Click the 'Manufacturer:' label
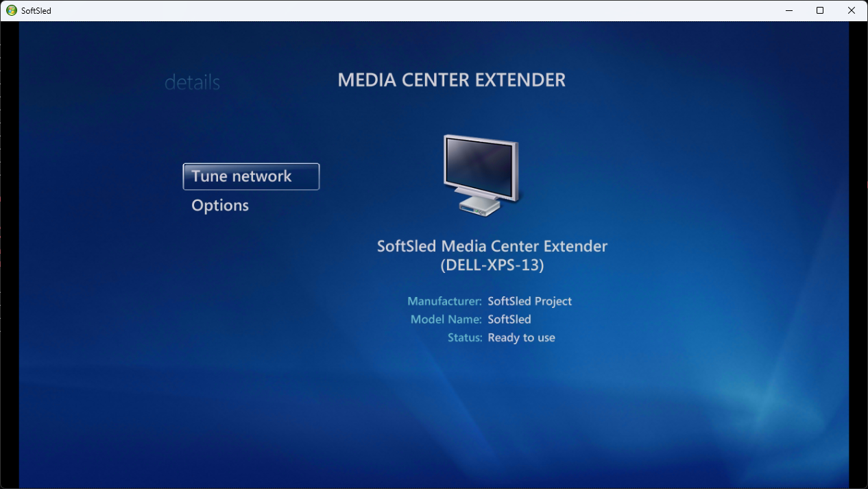This screenshot has width=868, height=489. pyautogui.click(x=445, y=301)
